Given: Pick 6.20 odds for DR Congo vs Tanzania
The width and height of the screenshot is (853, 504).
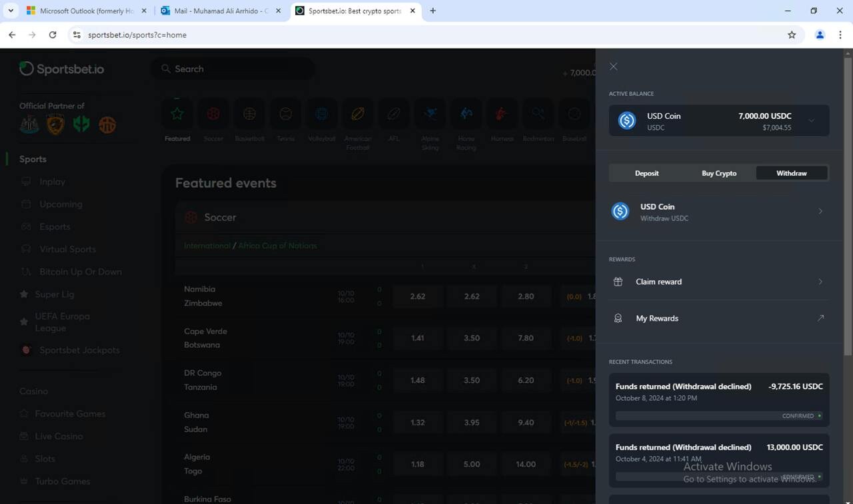Looking at the screenshot, I should (526, 380).
